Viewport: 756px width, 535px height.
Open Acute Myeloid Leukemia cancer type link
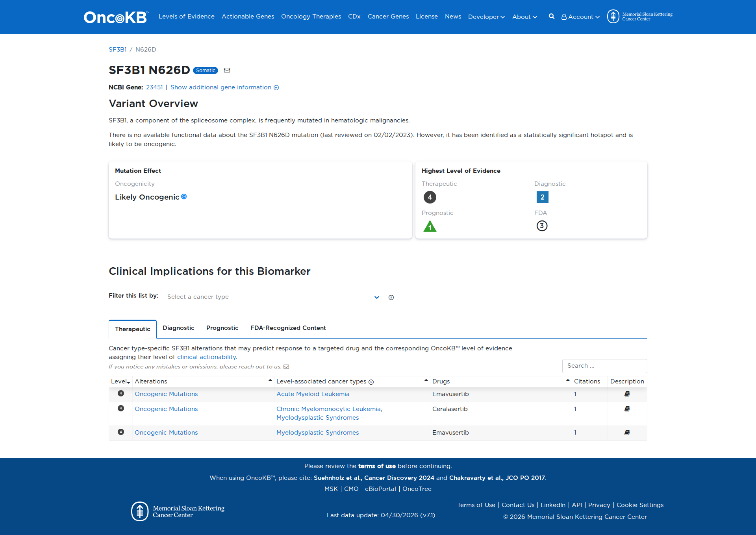(313, 394)
